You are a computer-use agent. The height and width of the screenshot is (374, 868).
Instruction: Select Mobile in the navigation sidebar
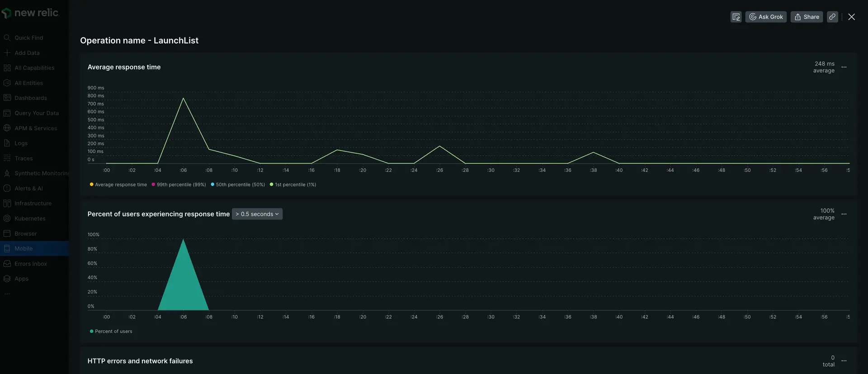(24, 249)
